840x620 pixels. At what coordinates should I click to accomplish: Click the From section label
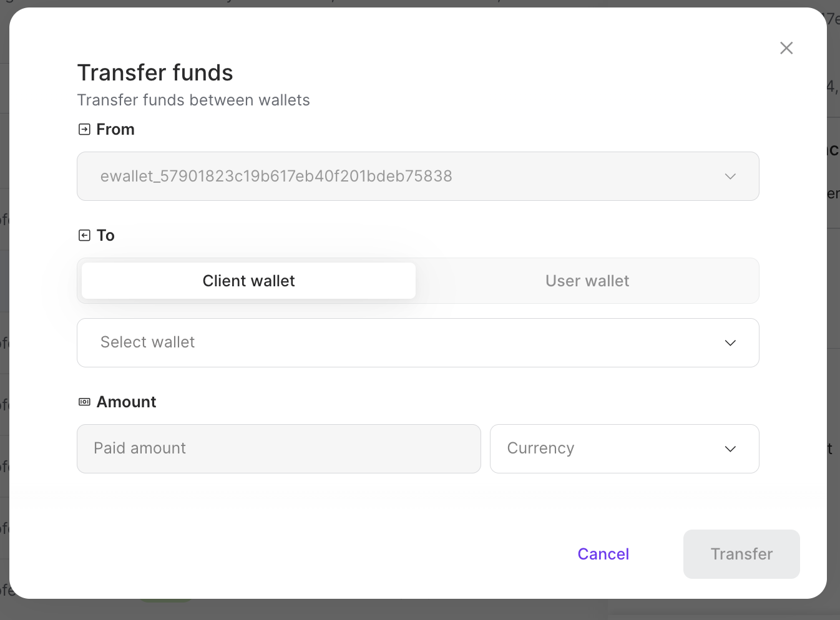pyautogui.click(x=115, y=130)
